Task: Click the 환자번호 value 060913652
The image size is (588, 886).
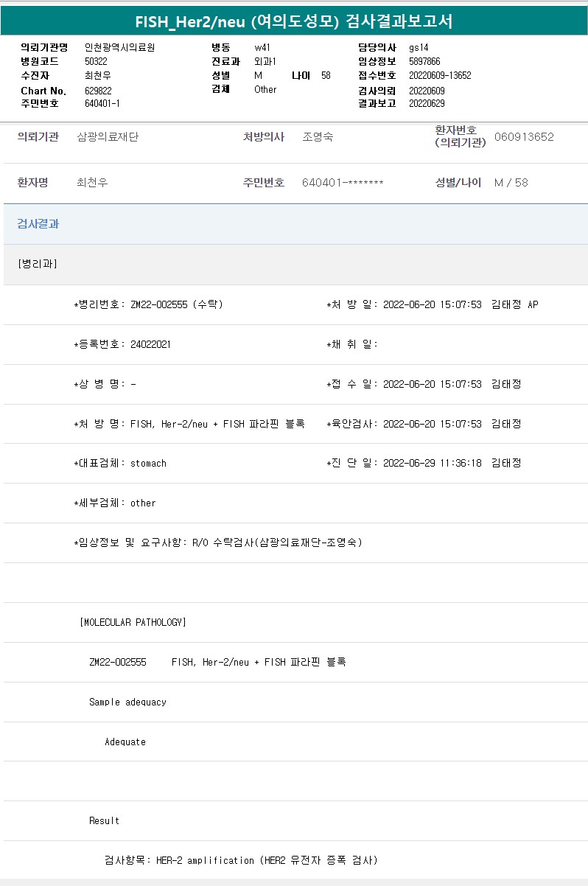Action: coord(524,137)
